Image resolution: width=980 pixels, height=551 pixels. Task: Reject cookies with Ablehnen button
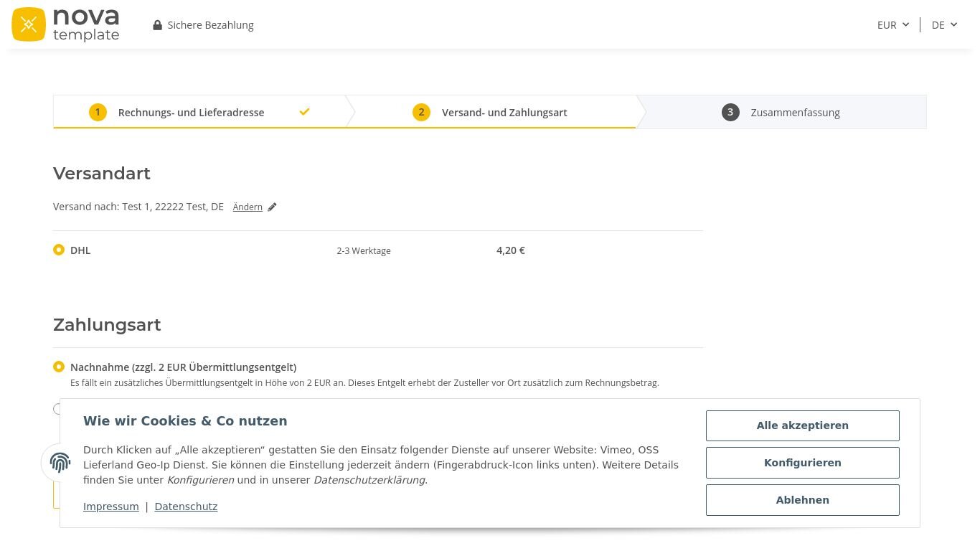pyautogui.click(x=802, y=500)
